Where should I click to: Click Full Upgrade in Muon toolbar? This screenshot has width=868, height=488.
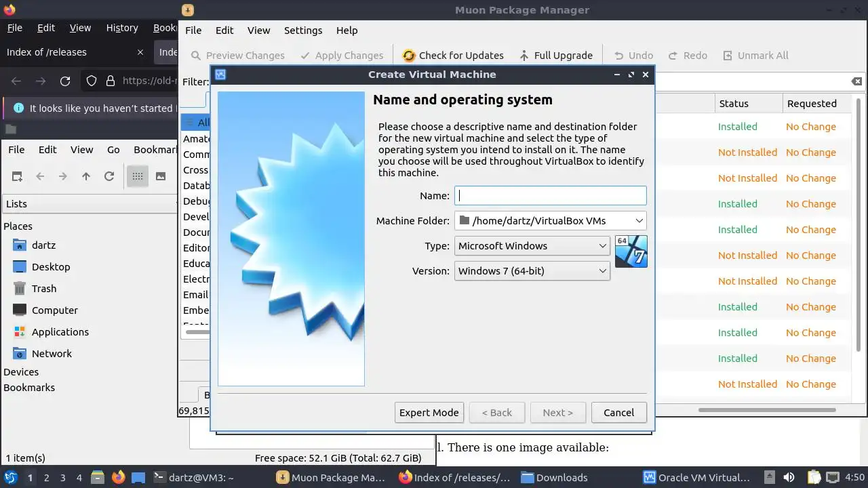[x=555, y=56]
